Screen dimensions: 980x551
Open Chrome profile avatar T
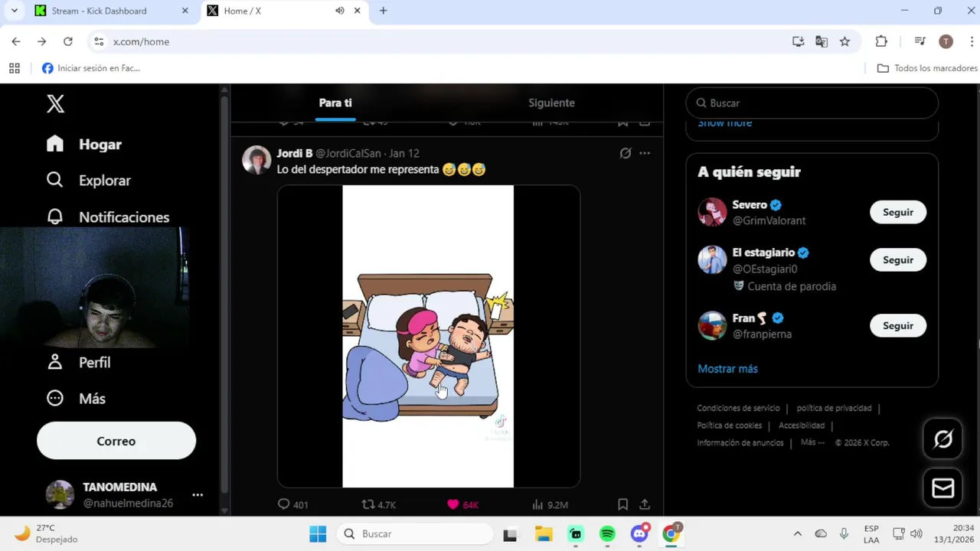(x=946, y=41)
